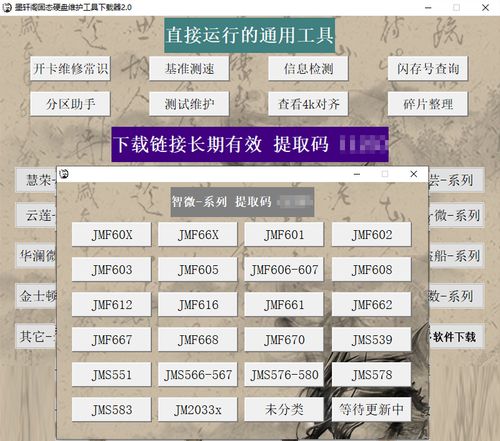This screenshot has width=500, height=441.
Task: Click the main window title bar app icon
Action: tap(7, 7)
